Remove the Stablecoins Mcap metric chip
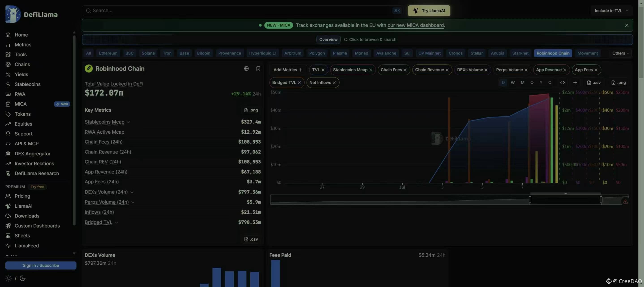 (x=371, y=70)
